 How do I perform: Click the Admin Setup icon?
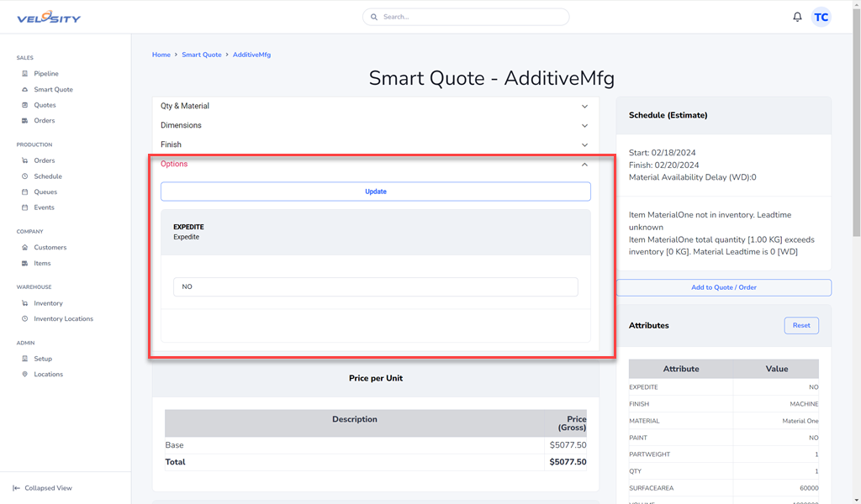[25, 359]
